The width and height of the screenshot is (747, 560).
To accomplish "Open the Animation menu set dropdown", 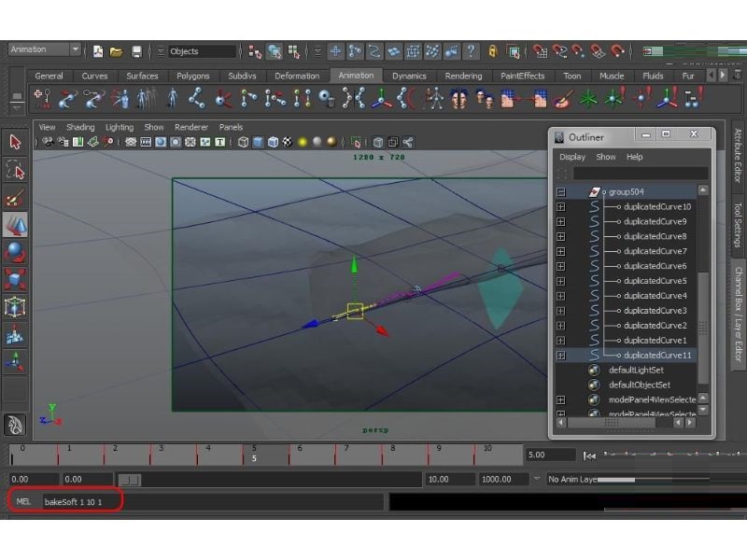I will pos(44,49).
